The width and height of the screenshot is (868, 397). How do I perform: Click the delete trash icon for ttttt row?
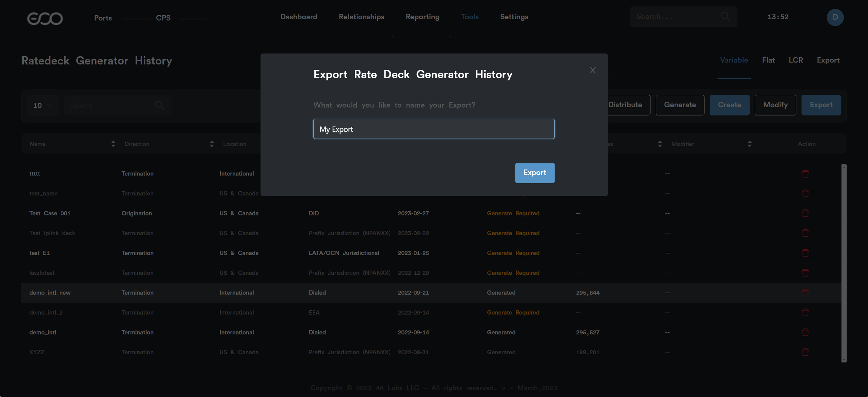coord(805,174)
